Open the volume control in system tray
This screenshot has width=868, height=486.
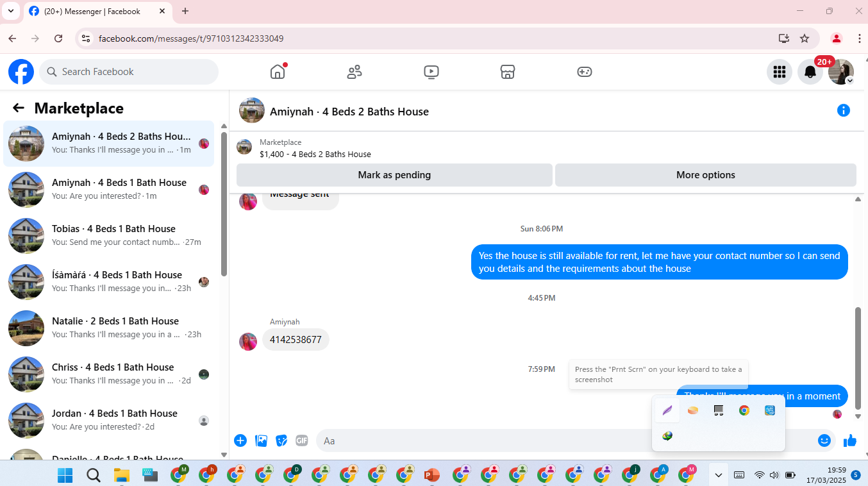click(x=774, y=475)
